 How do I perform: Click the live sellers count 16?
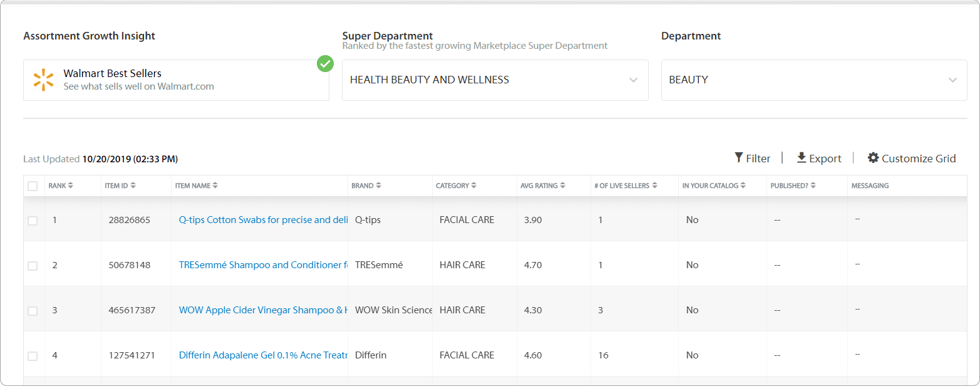pyautogui.click(x=604, y=355)
